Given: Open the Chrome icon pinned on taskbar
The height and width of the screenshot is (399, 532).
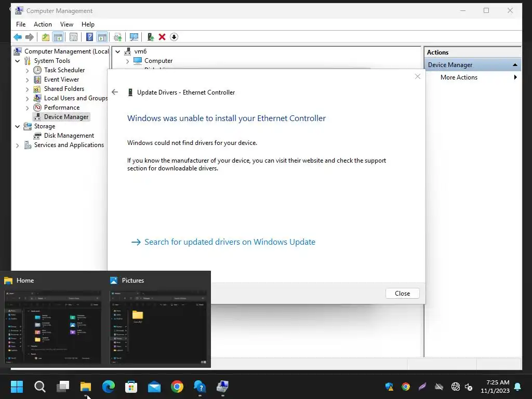Looking at the screenshot, I should pos(177,387).
